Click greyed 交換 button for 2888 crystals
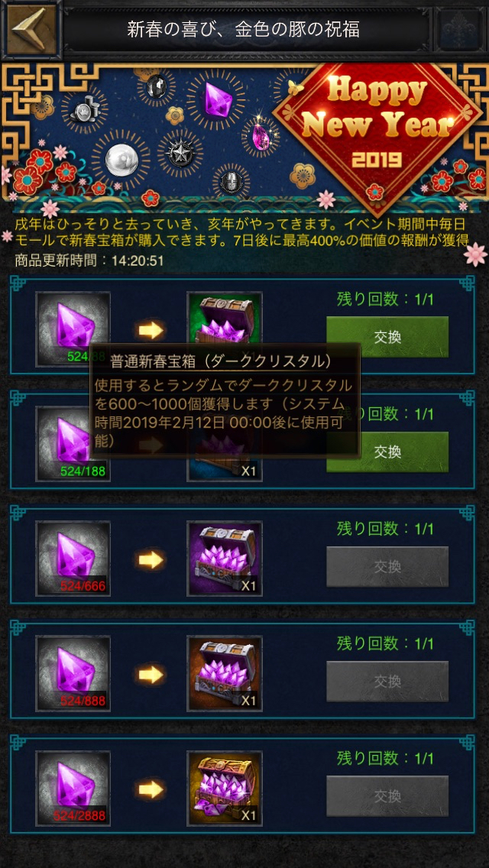The image size is (489, 868). 387,796
